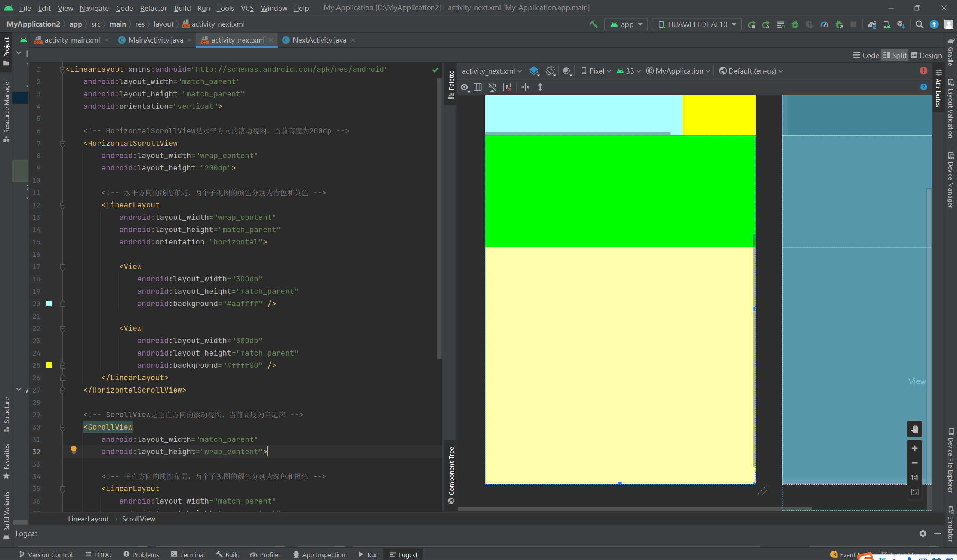Click orientation rotate icon in design toolbar
This screenshot has height=560, width=957.
pos(550,71)
